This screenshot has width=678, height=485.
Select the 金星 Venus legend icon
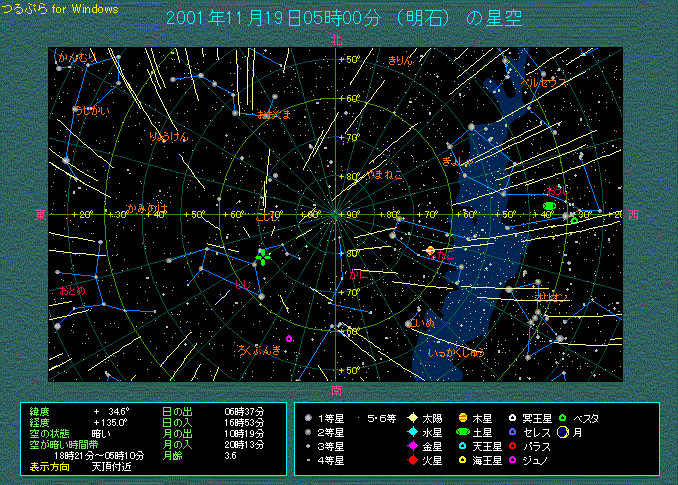(x=412, y=446)
